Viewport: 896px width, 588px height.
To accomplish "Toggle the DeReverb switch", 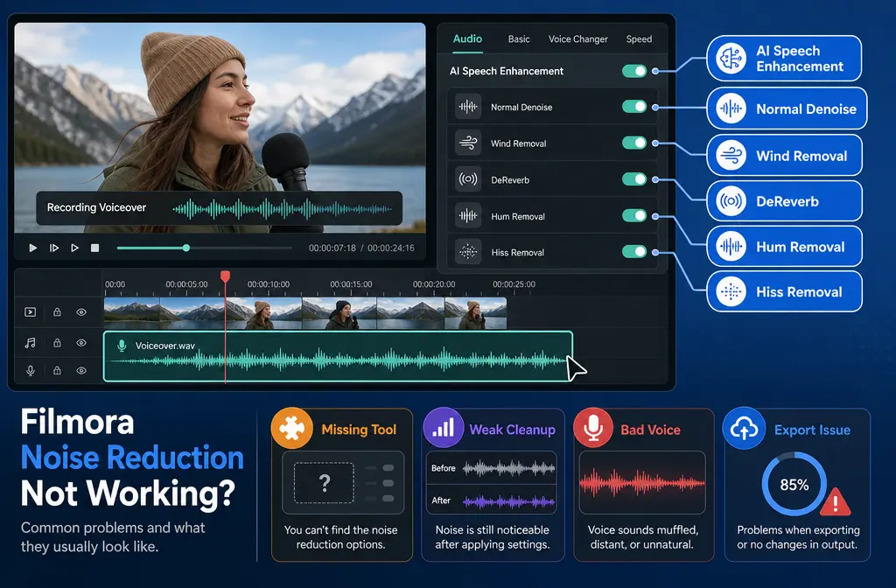I will pyautogui.click(x=634, y=179).
